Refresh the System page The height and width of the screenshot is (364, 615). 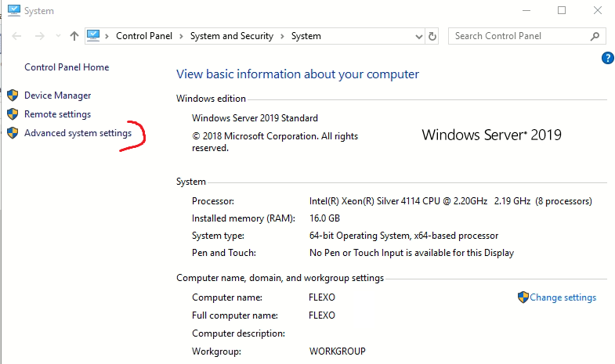[x=432, y=37]
